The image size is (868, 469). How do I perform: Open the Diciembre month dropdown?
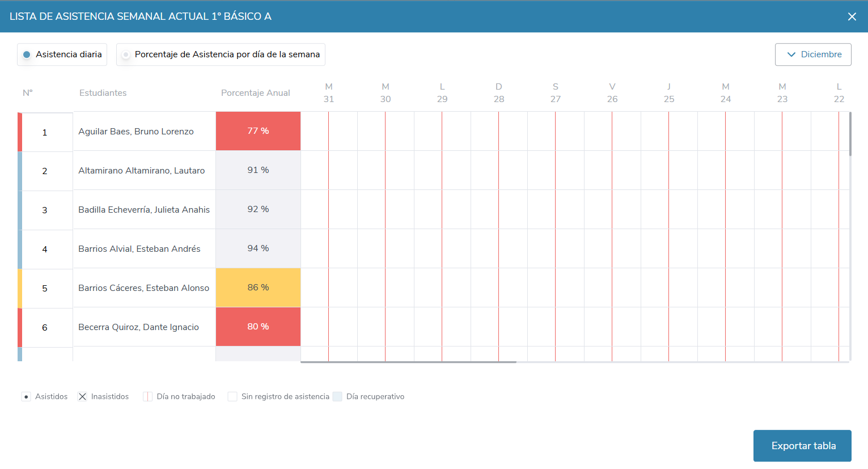tap(813, 54)
